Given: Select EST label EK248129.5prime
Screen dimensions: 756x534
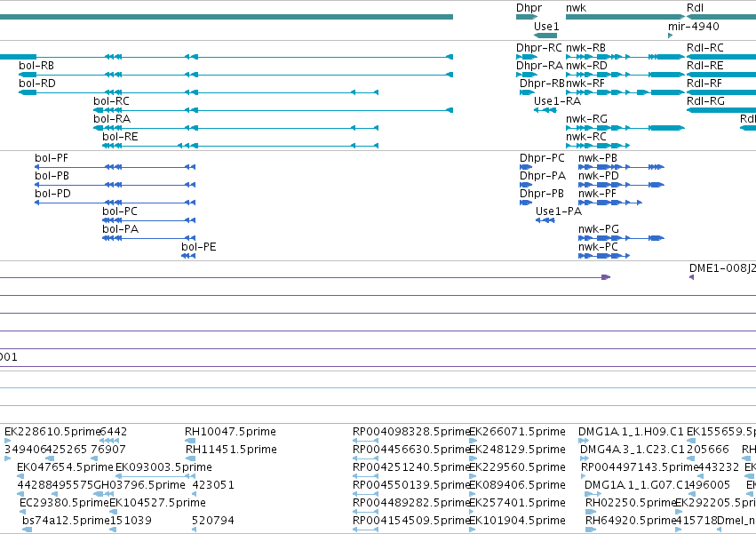Looking at the screenshot, I should click(x=517, y=450).
